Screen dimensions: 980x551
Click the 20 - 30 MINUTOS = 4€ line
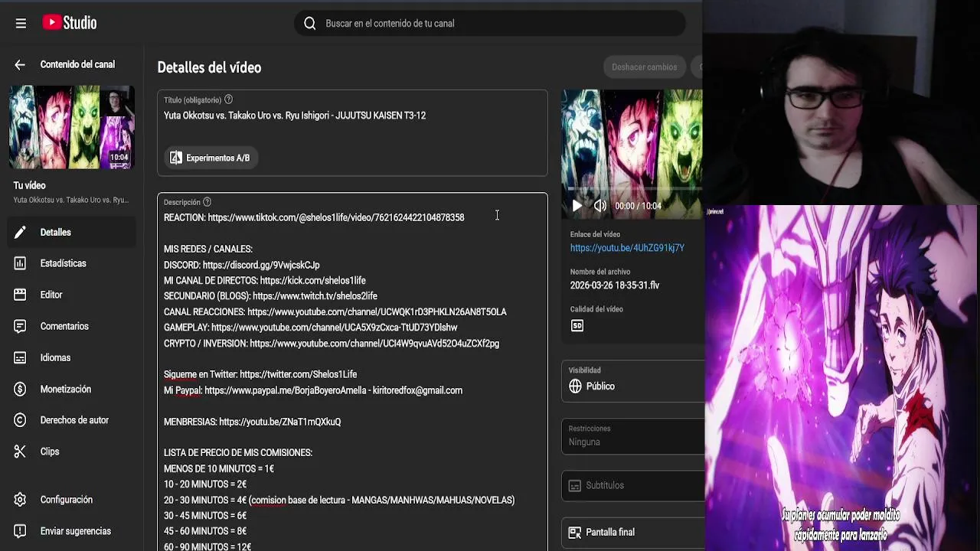(x=339, y=500)
